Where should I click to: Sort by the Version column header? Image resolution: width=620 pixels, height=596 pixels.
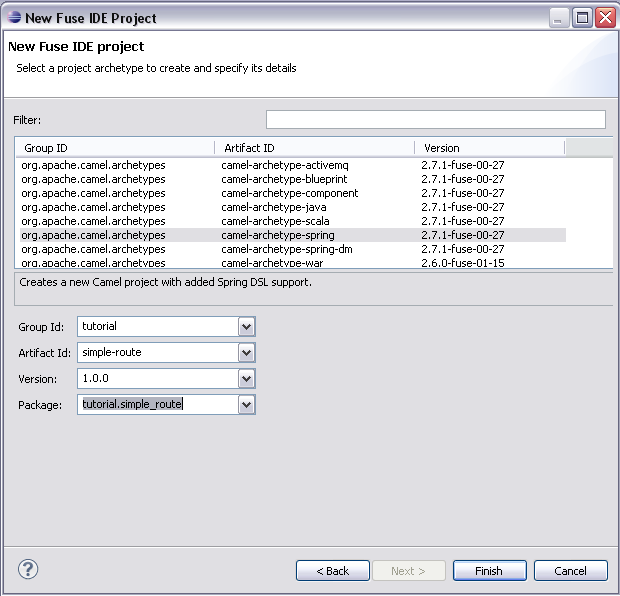point(490,148)
